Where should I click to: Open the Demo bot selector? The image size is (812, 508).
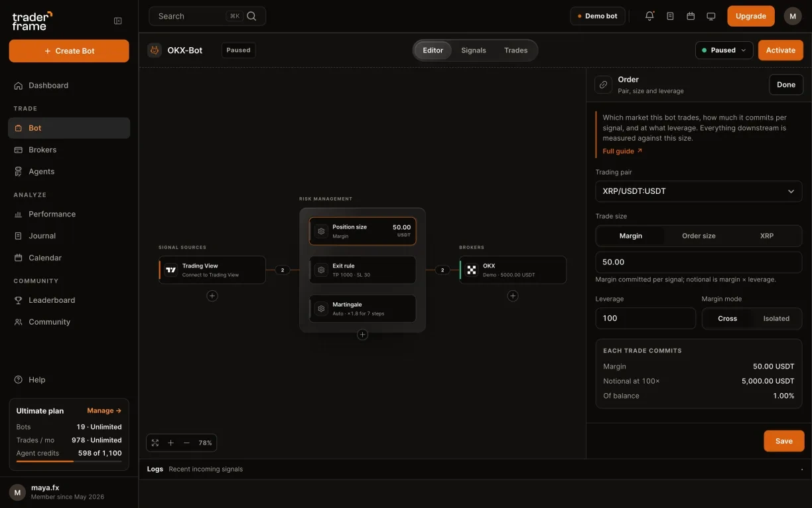[598, 16]
